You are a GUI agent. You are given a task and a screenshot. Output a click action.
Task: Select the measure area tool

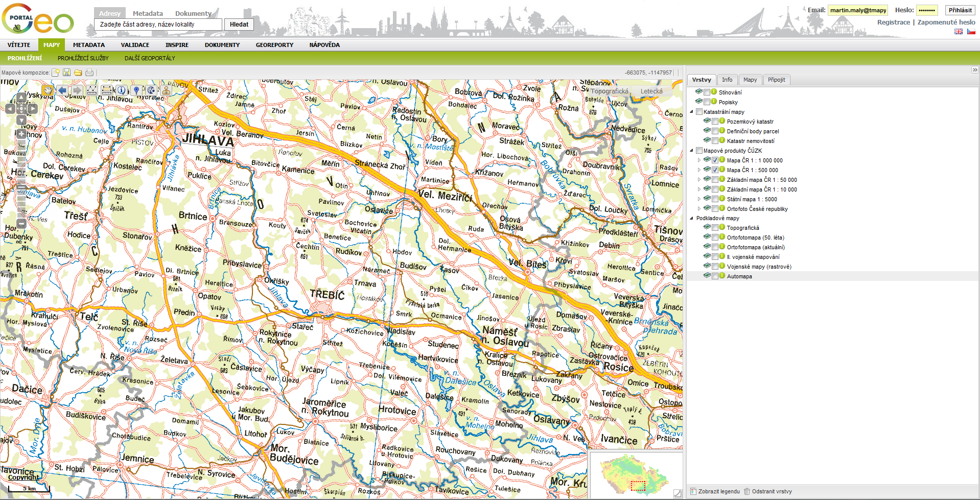[106, 90]
